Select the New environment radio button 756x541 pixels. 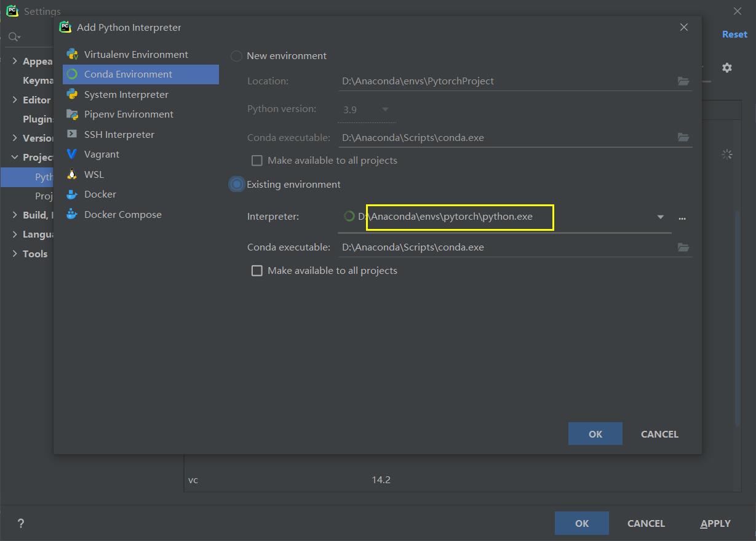tap(236, 56)
